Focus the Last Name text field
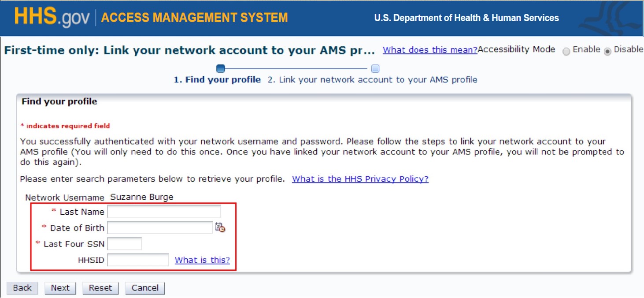Image resolution: width=644 pixels, height=298 pixels. 164,212
